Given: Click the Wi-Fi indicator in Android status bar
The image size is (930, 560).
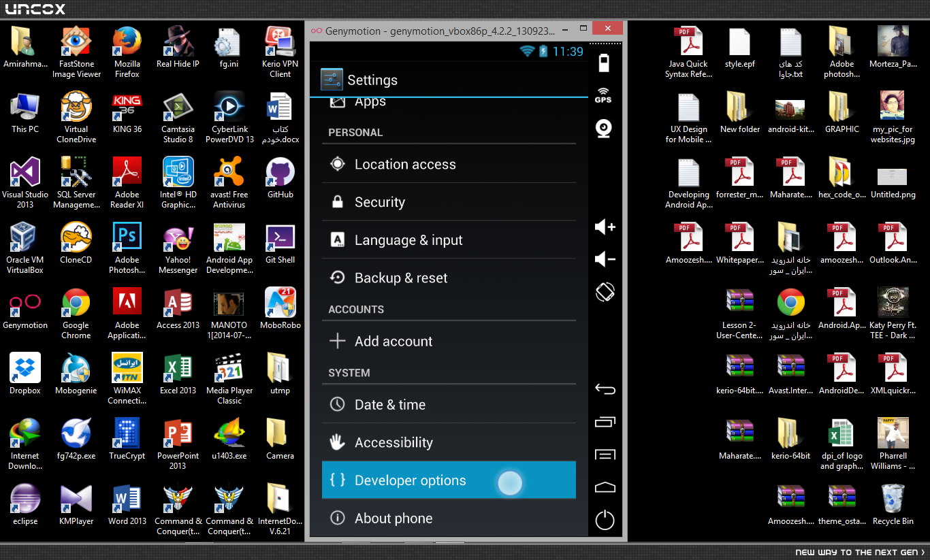Looking at the screenshot, I should (x=526, y=51).
